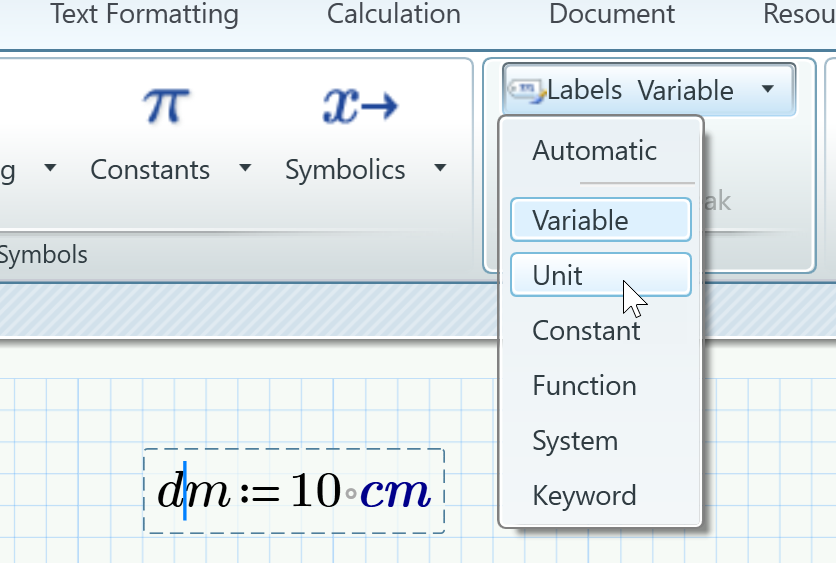Go to the Document tab
The height and width of the screenshot is (563, 836).
click(612, 15)
